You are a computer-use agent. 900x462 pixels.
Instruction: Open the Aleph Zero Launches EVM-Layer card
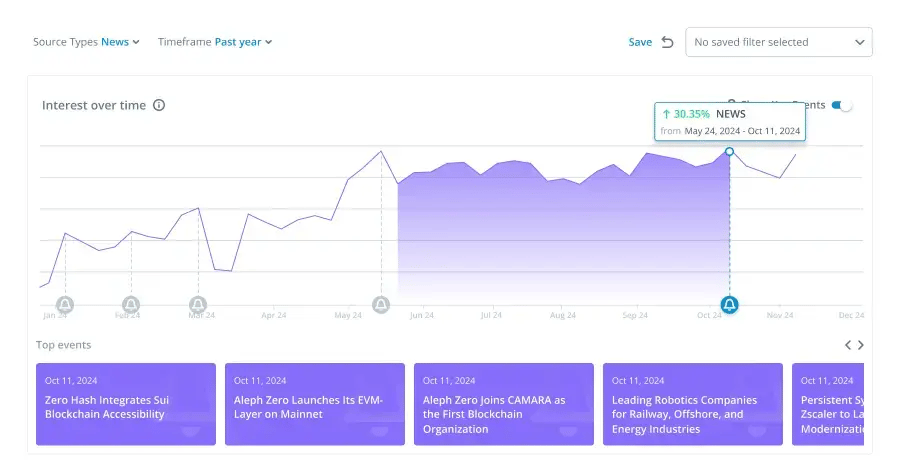pyautogui.click(x=315, y=404)
